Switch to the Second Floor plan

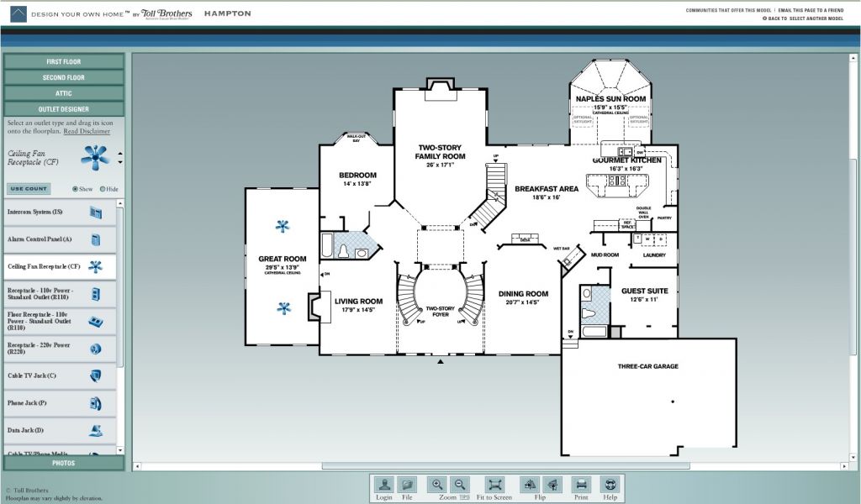(64, 77)
